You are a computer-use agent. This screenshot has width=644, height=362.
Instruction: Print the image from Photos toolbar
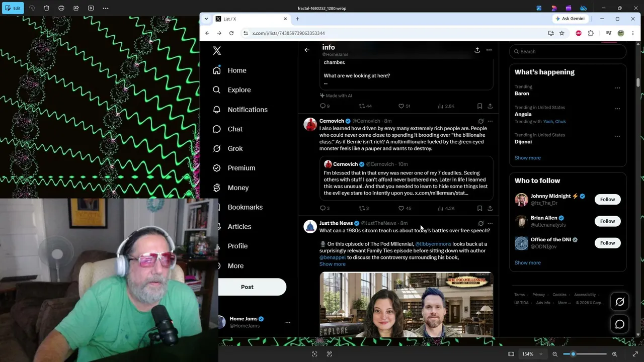point(61,8)
